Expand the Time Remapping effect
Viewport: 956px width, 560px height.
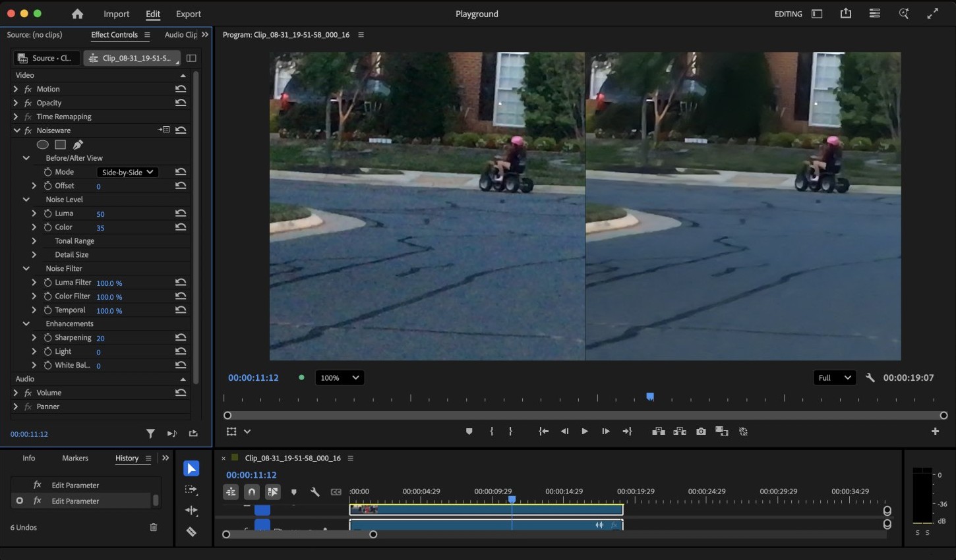point(16,117)
